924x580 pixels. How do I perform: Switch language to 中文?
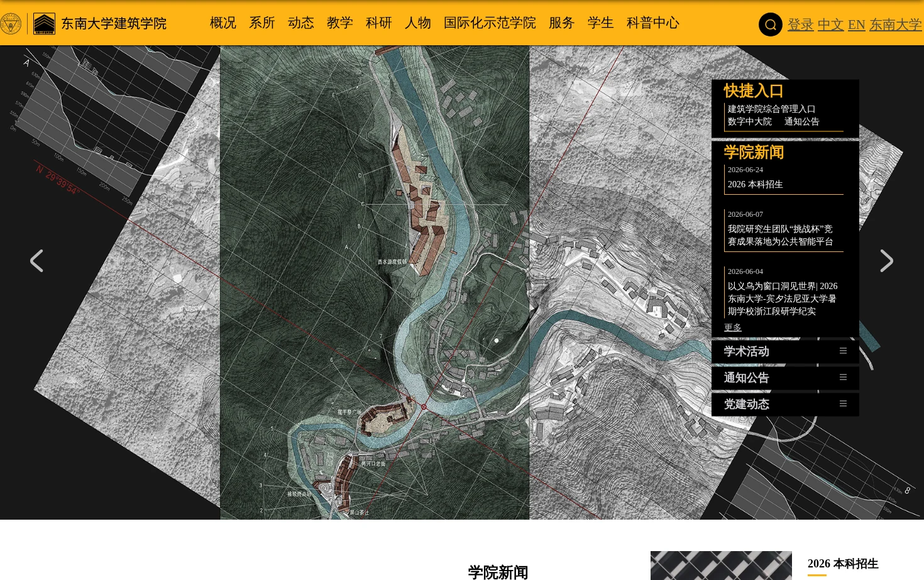[x=831, y=25]
